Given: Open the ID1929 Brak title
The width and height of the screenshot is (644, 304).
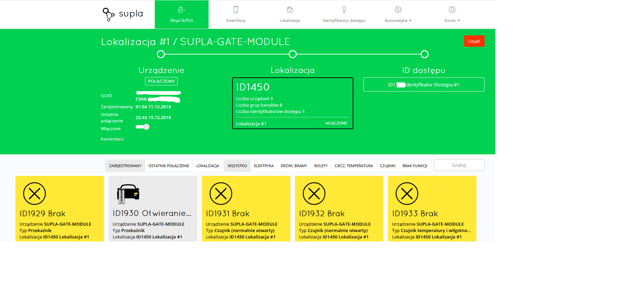Looking at the screenshot, I should point(42,214).
